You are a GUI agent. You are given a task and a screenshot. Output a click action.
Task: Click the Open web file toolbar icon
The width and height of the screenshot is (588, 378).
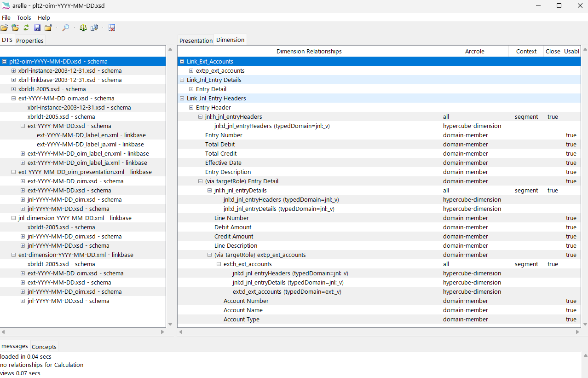15,28
